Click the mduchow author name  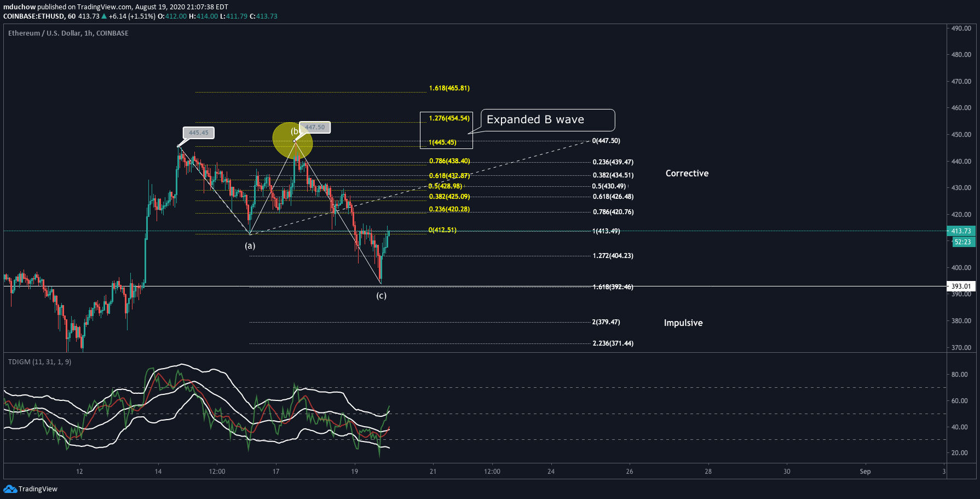coord(19,7)
